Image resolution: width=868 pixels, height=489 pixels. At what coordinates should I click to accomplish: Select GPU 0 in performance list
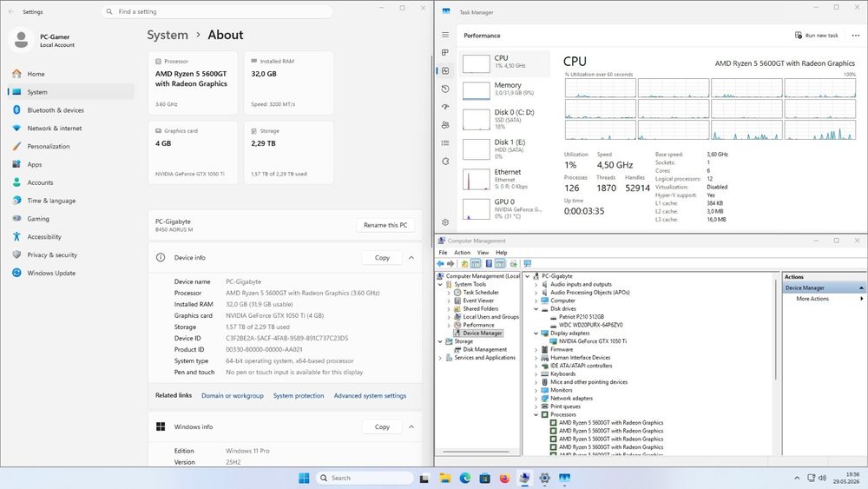pos(505,208)
